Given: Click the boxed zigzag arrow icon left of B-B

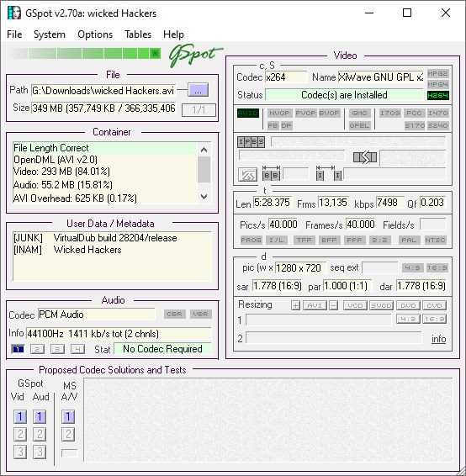Looking at the screenshot, I should coord(247,175).
